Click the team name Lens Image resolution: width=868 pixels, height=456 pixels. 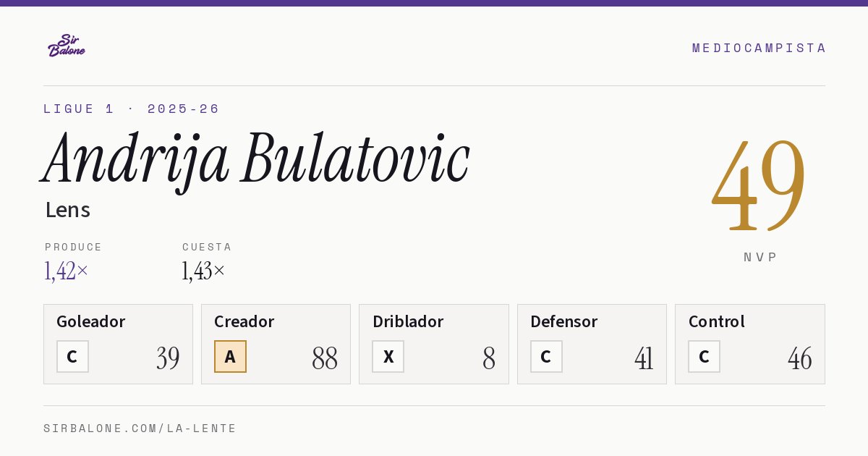pyautogui.click(x=68, y=210)
